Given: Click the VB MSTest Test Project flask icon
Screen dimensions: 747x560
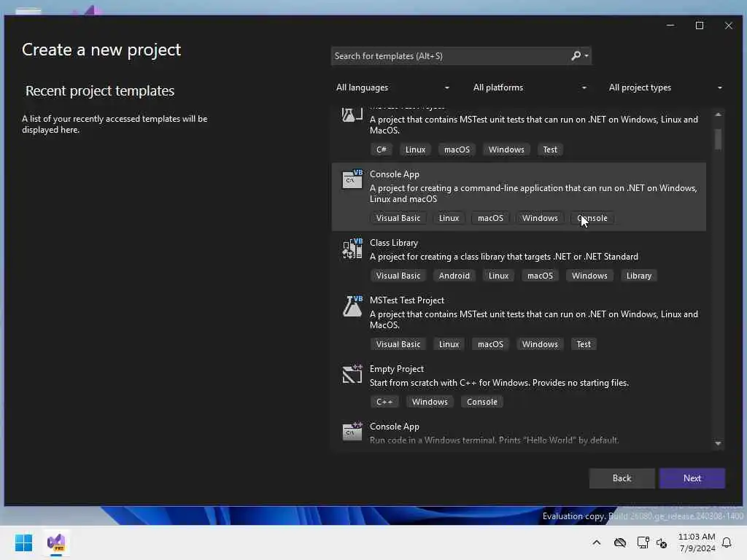Looking at the screenshot, I should (352, 306).
